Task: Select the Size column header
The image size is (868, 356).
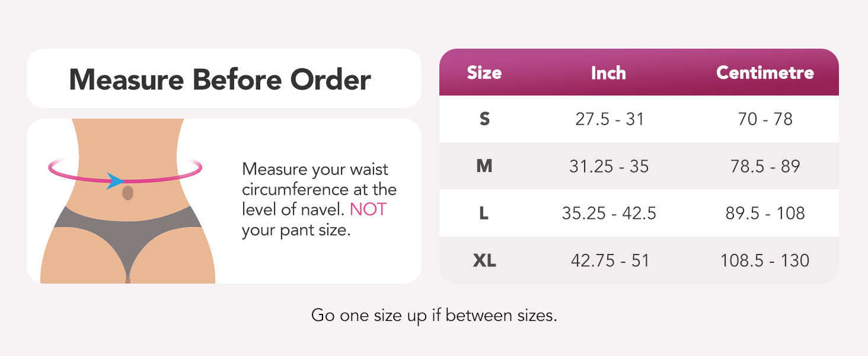Action: (484, 73)
